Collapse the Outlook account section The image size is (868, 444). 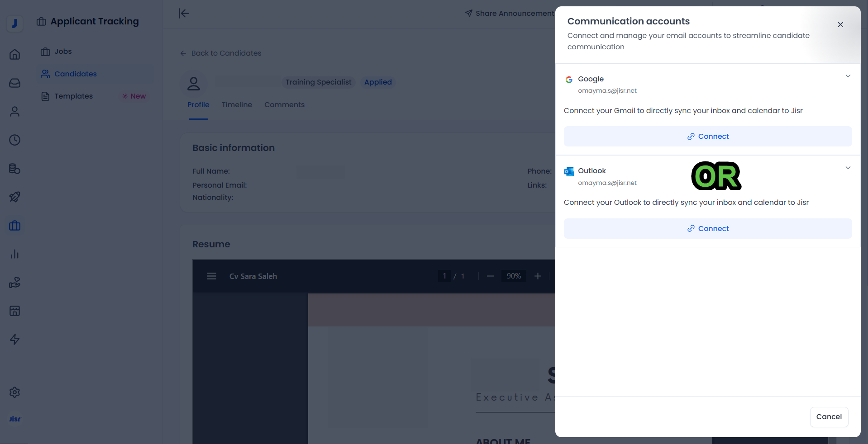(847, 168)
